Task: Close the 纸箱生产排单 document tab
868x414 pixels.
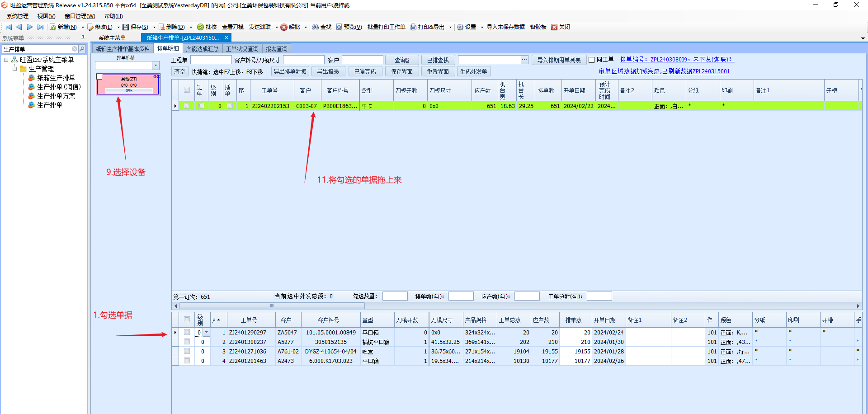Action: [226, 38]
